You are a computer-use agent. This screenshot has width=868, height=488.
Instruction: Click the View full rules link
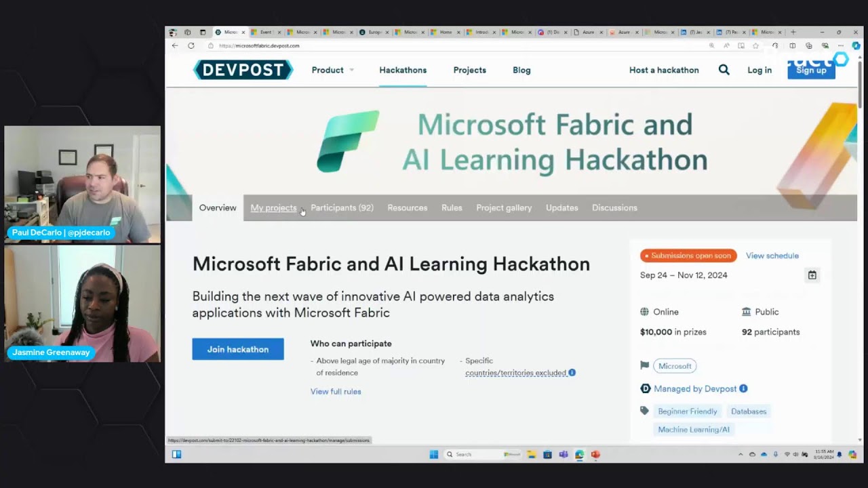click(336, 391)
